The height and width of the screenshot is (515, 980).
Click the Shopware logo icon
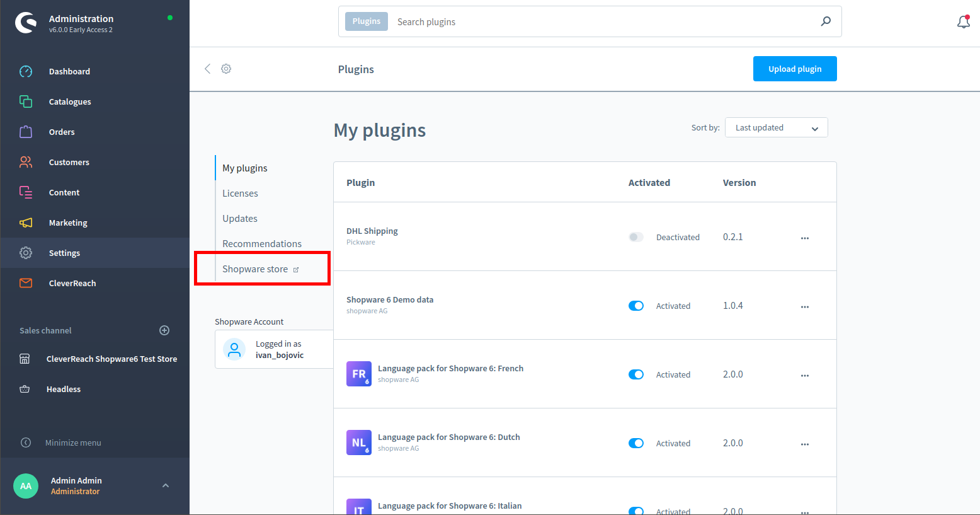pyautogui.click(x=26, y=23)
